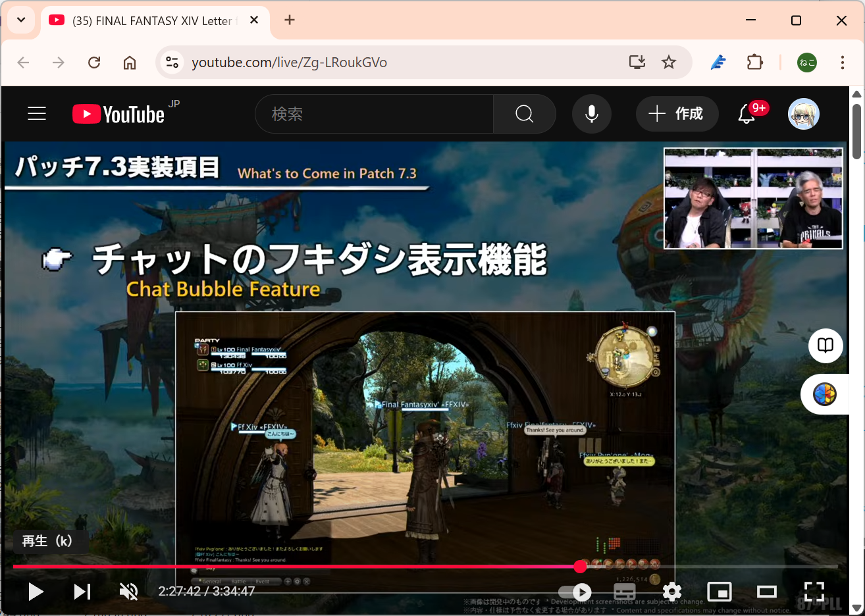
Task: Go to the YouTube home logo
Action: (118, 114)
